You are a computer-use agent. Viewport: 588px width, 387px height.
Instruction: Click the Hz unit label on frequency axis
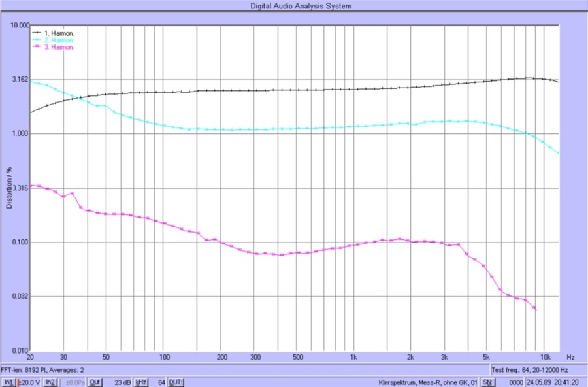point(570,358)
